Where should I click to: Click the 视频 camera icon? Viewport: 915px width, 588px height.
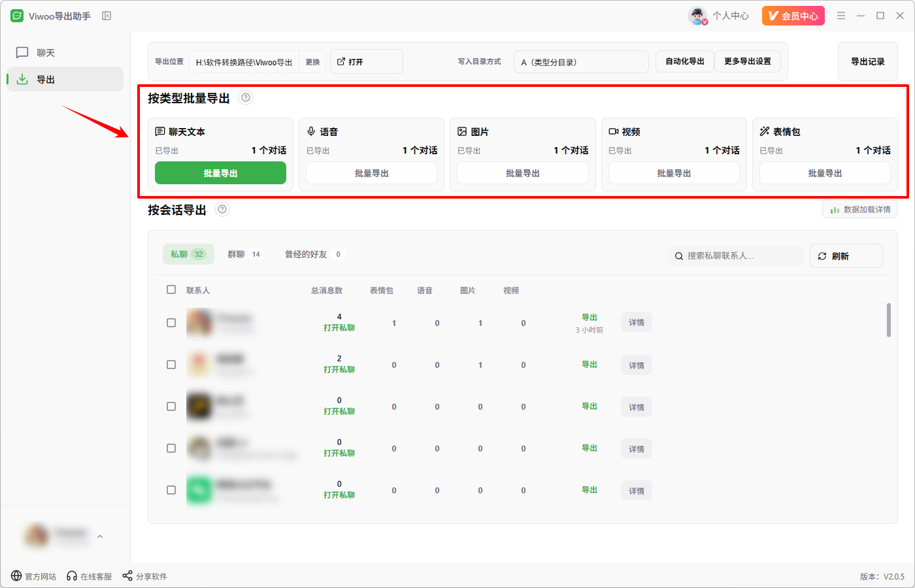pyautogui.click(x=614, y=131)
